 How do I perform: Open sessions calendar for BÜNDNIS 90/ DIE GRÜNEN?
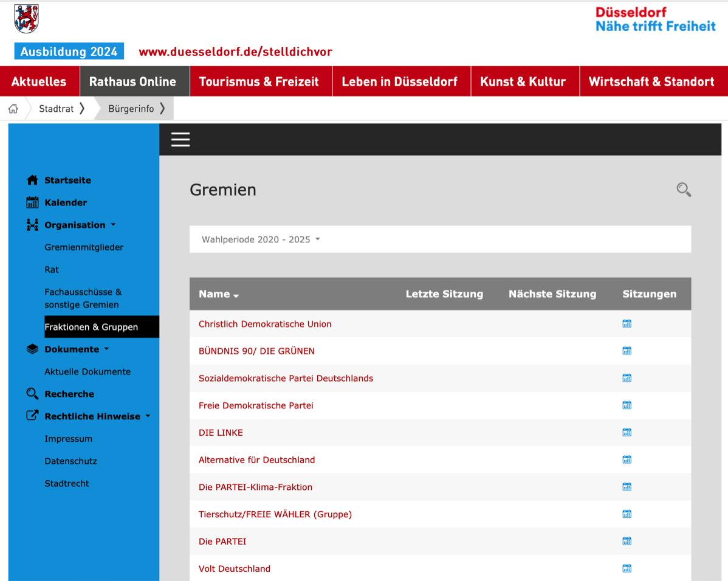point(627,351)
